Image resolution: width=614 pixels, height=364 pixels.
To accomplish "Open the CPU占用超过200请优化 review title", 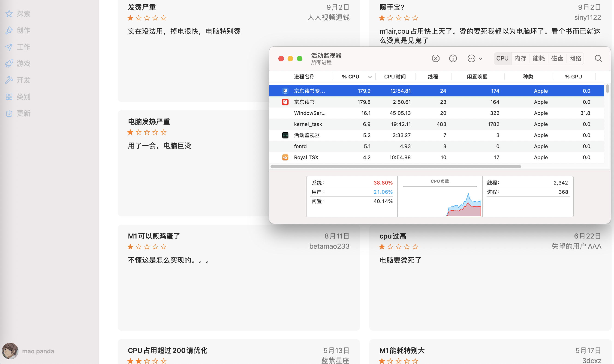I will tap(168, 351).
